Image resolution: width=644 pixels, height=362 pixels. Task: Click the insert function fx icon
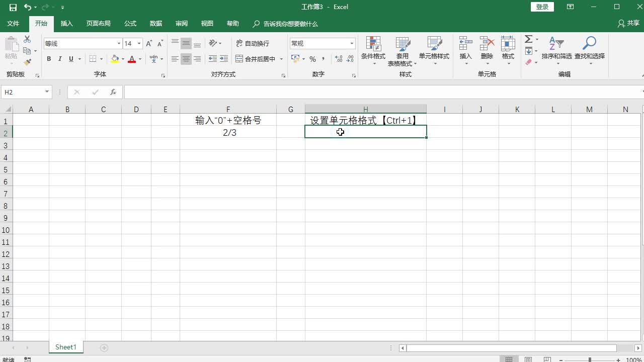113,92
